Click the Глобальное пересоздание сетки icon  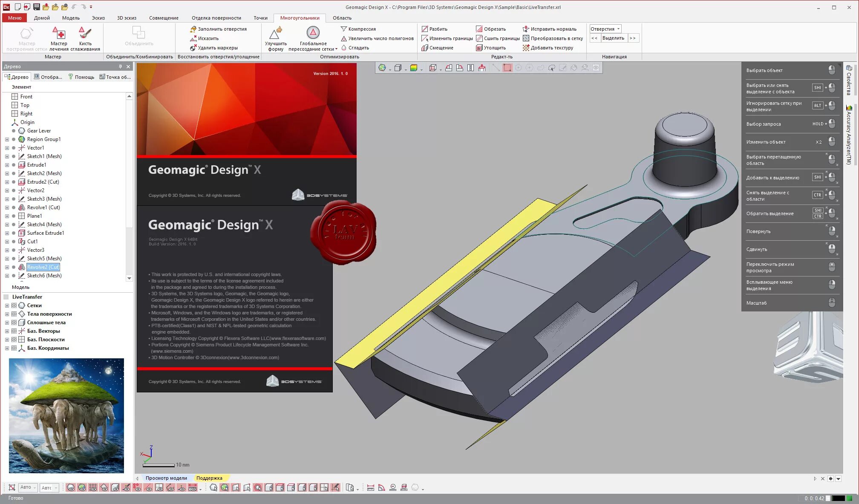tap(313, 33)
